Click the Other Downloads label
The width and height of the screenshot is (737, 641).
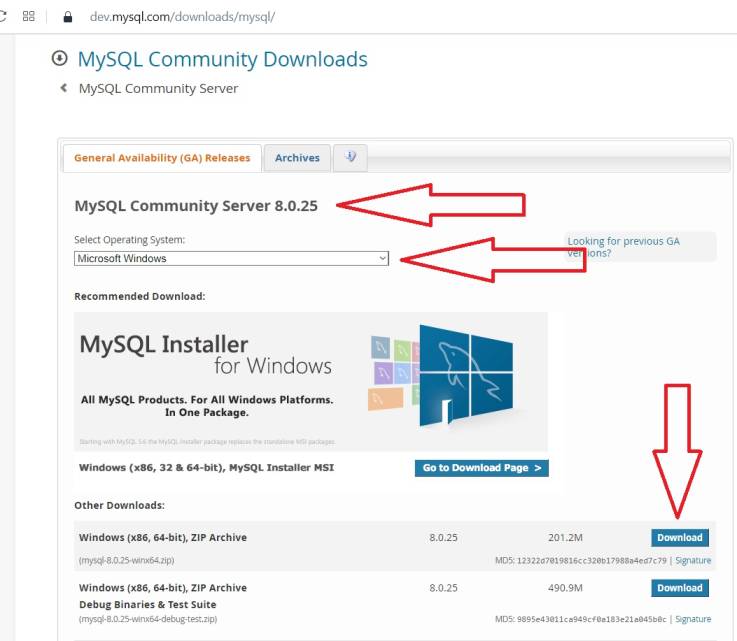point(119,505)
